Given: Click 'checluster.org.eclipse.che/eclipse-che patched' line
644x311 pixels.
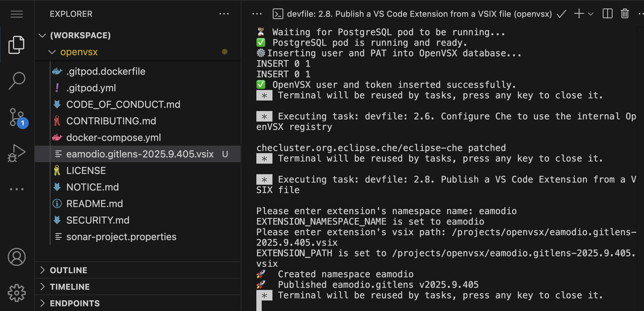Looking at the screenshot, I should [x=381, y=148].
